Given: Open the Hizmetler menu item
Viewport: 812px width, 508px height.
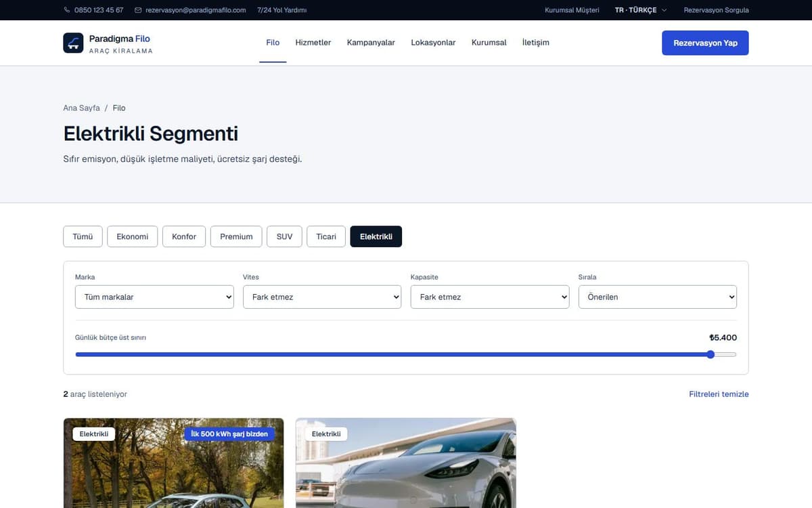Looking at the screenshot, I should (x=313, y=43).
